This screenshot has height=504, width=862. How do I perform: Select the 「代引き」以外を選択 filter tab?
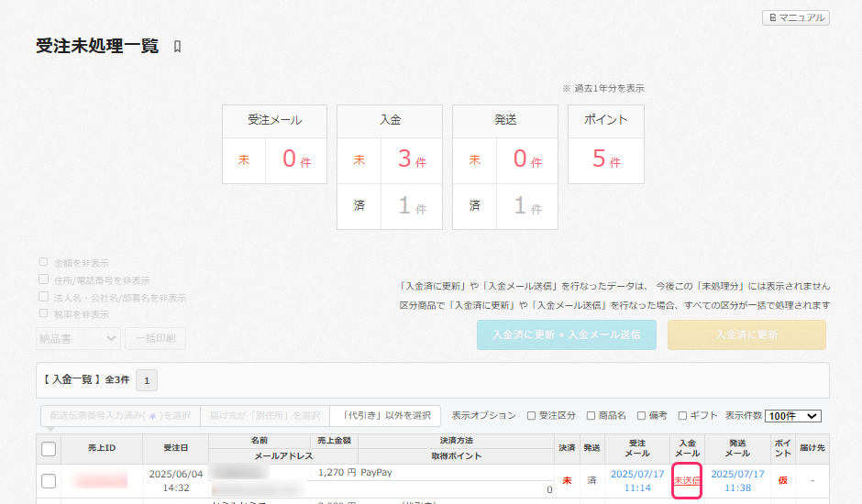[385, 416]
